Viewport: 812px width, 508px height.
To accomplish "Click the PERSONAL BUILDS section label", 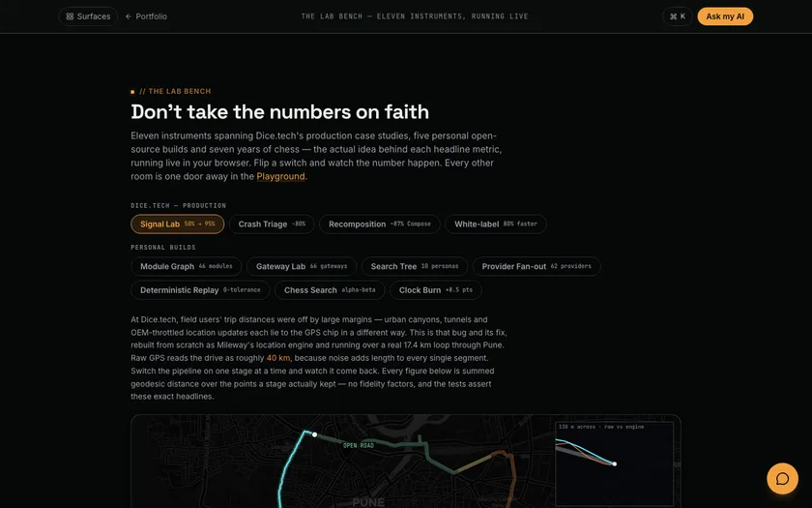I will click(x=163, y=248).
